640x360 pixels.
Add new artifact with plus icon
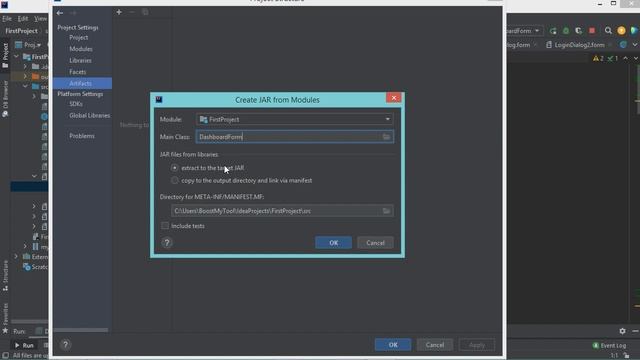point(119,12)
